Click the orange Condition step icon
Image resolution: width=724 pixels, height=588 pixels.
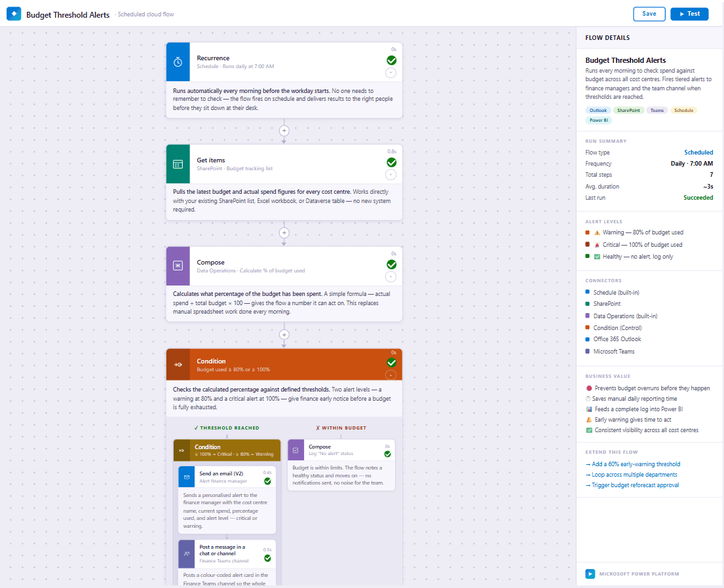pos(178,365)
